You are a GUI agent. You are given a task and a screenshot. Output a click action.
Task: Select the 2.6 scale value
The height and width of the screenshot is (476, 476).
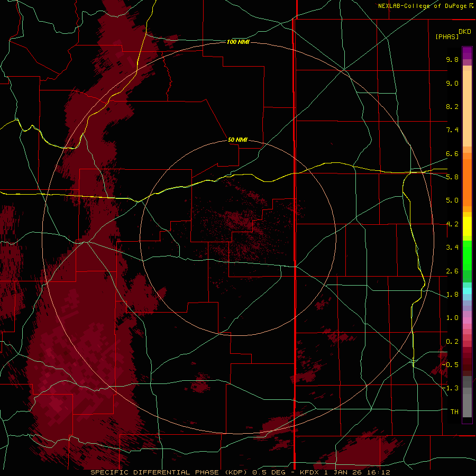452,271
